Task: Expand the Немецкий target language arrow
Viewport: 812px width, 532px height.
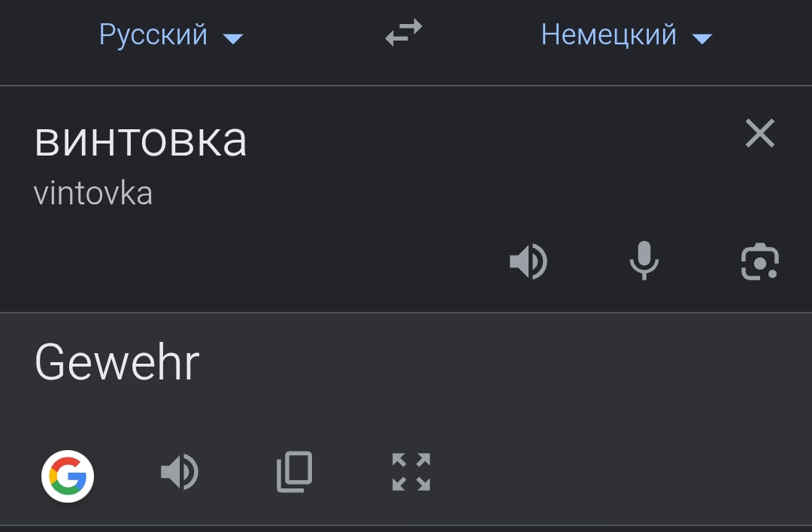Action: point(701,38)
